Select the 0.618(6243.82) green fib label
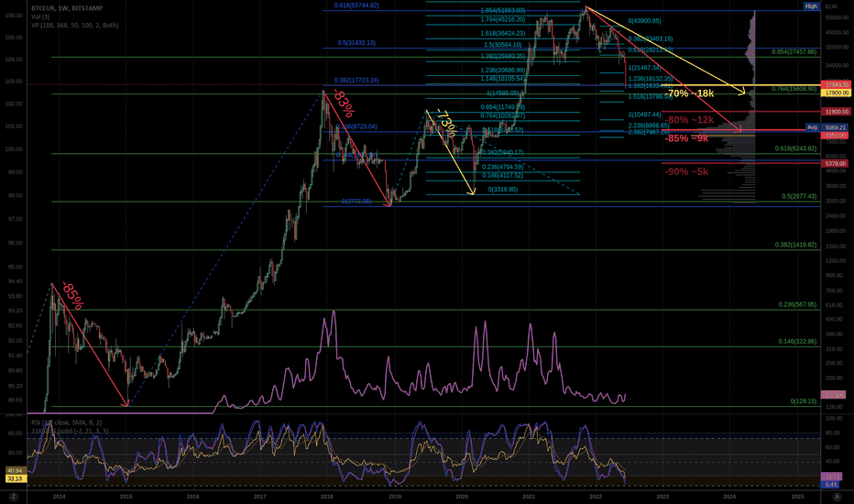 pyautogui.click(x=795, y=148)
